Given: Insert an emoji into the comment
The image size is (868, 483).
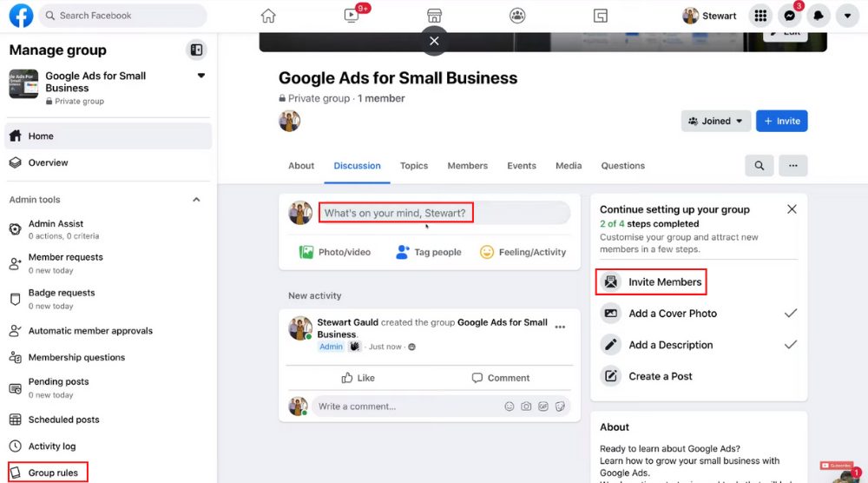Looking at the screenshot, I should click(510, 407).
